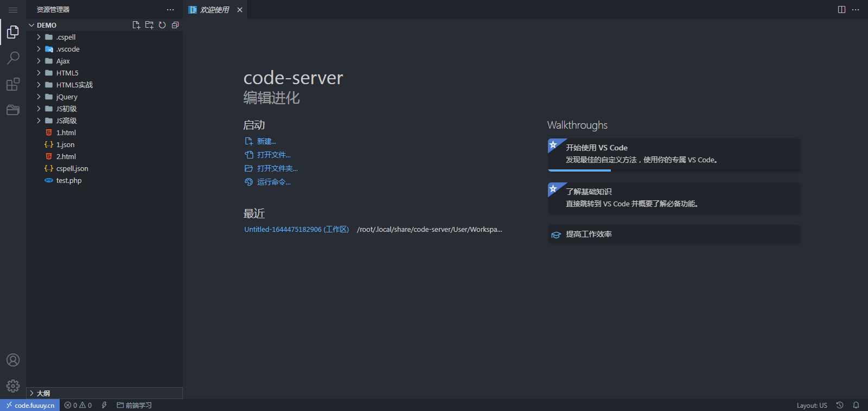Open the Extensions view

pos(13,84)
